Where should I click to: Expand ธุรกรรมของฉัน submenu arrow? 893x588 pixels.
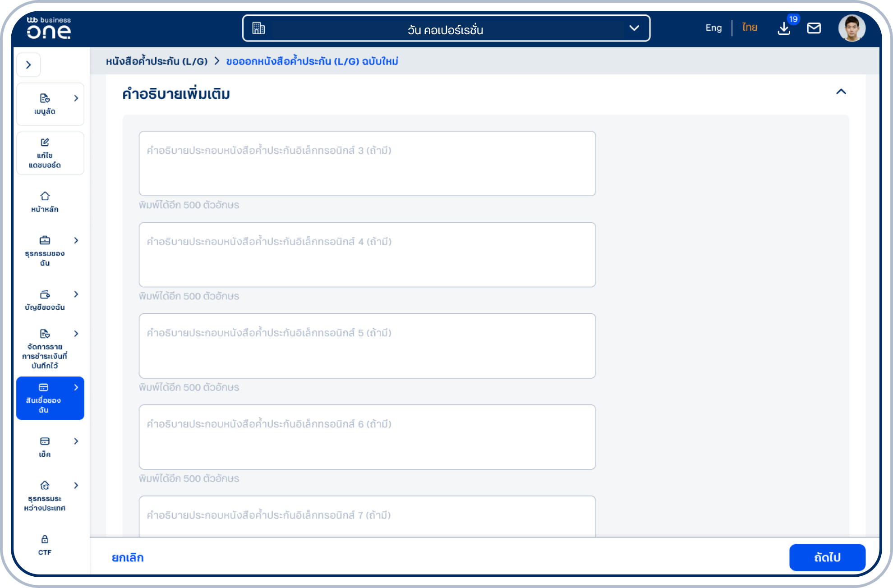pyautogui.click(x=76, y=240)
